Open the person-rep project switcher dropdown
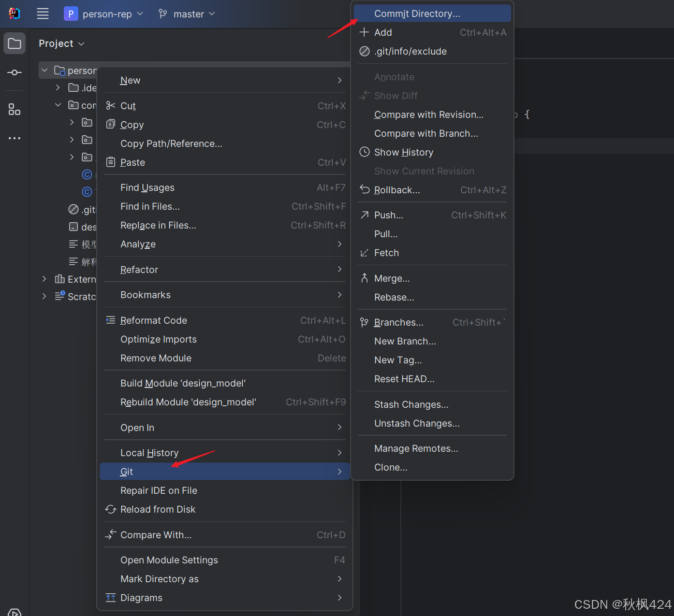The height and width of the screenshot is (616, 674). 140,14
